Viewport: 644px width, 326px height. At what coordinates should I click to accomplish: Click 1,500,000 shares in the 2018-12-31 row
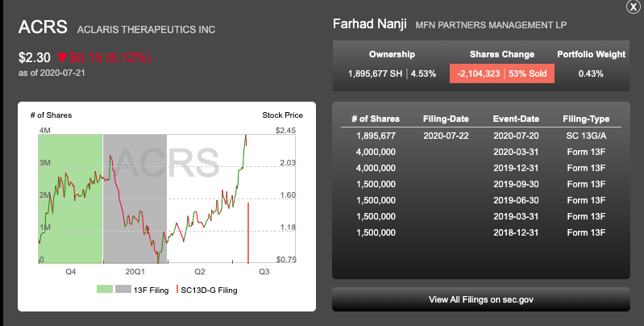point(376,232)
